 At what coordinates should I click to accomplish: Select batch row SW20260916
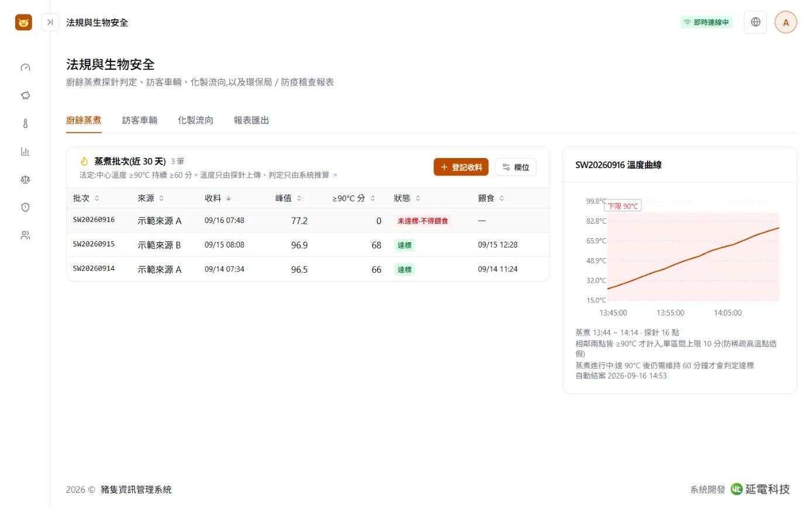(308, 221)
